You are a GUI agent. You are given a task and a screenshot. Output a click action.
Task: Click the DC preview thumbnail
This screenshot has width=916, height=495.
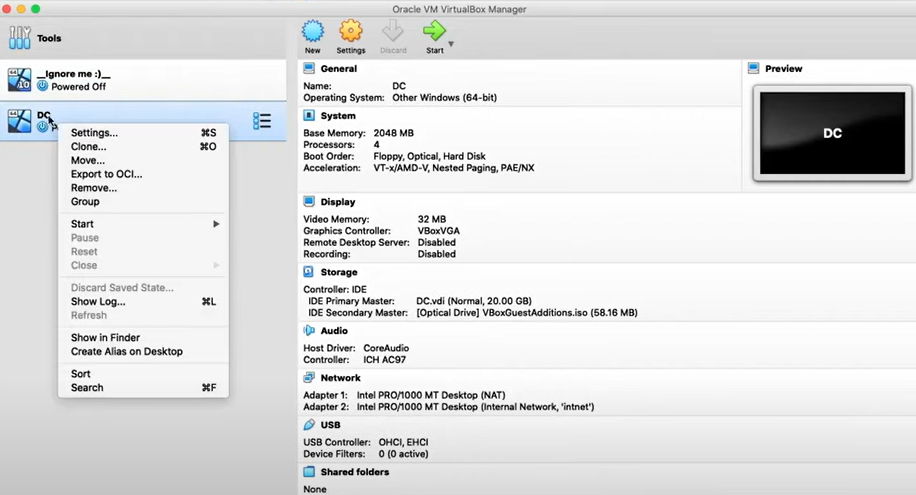pyautogui.click(x=832, y=133)
